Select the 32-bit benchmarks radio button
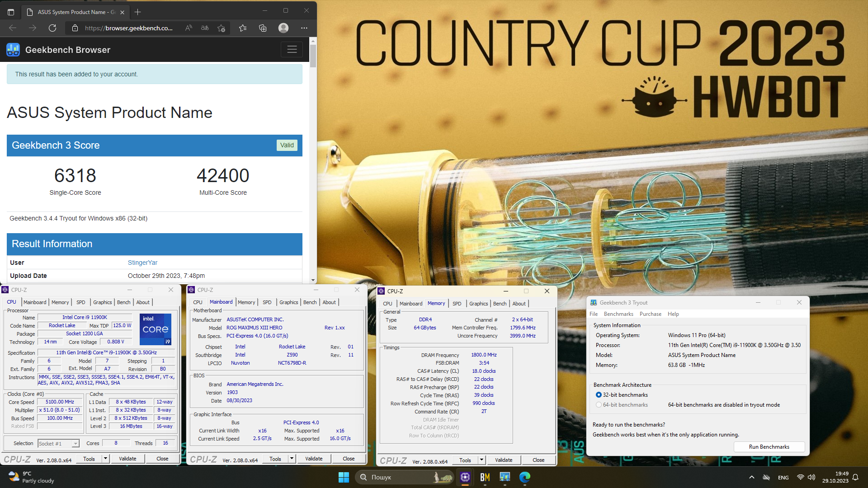The image size is (868, 488). click(599, 395)
